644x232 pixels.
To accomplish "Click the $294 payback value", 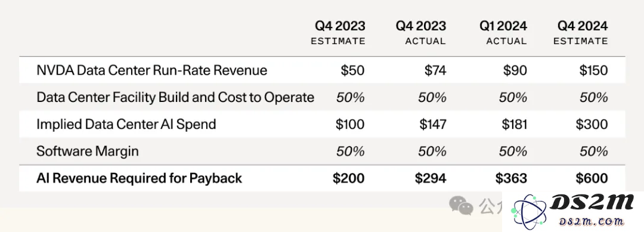I will tap(431, 178).
